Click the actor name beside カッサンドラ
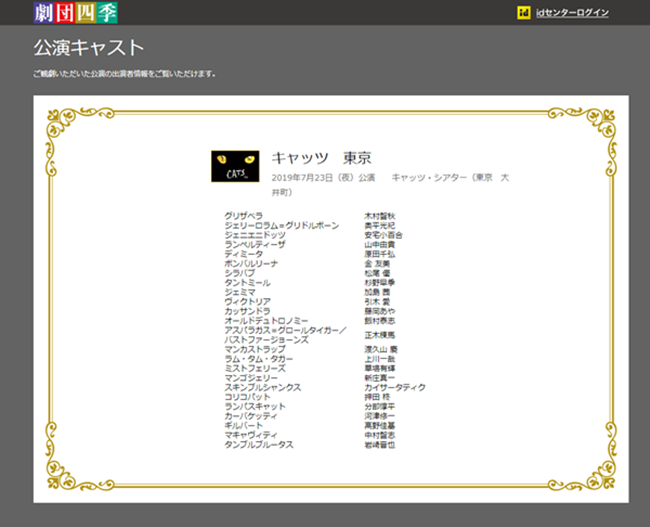This screenshot has height=527, width=650. click(380, 311)
